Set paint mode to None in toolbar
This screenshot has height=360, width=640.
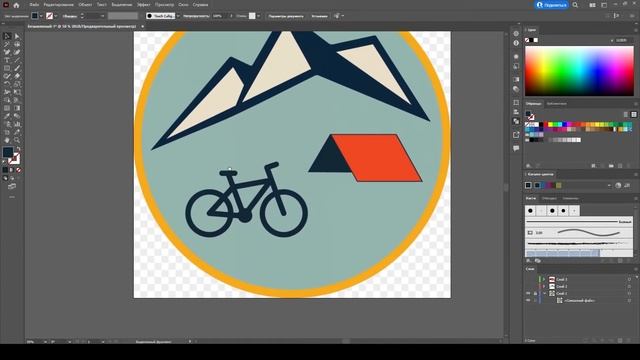18,170
